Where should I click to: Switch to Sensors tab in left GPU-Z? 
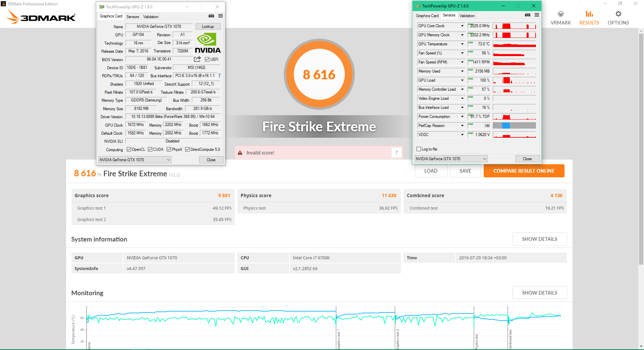tap(132, 17)
